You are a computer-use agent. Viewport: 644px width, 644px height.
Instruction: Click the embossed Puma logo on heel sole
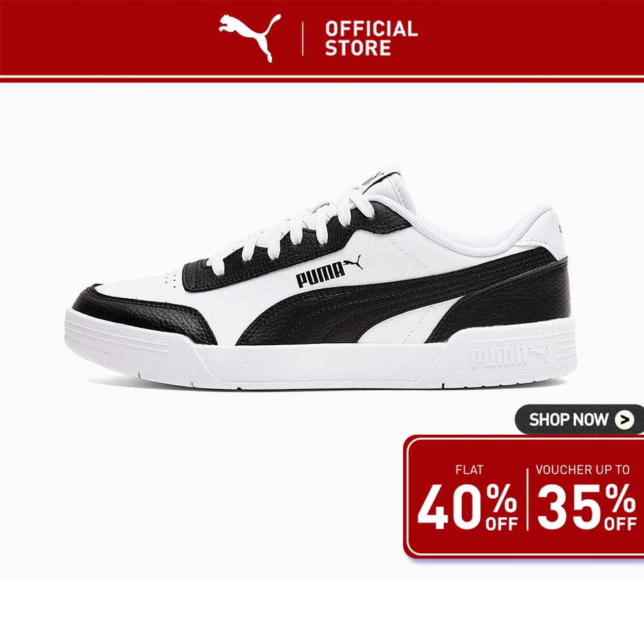(x=509, y=354)
